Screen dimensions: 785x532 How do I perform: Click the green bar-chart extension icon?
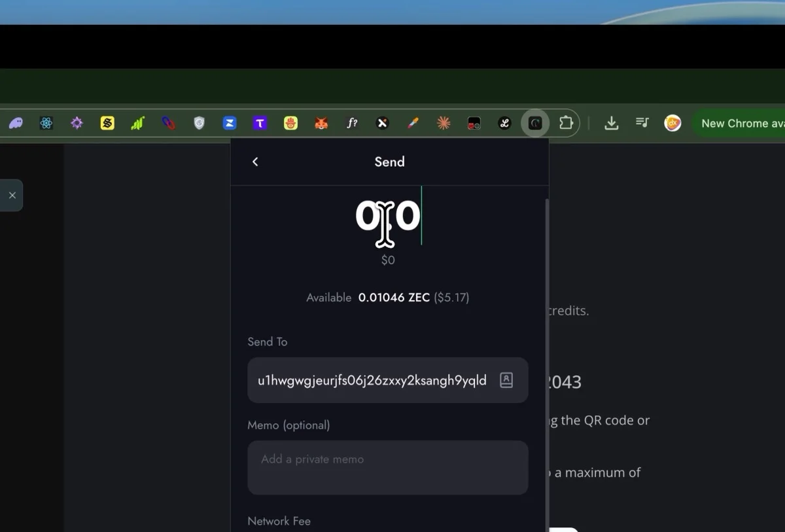point(137,123)
